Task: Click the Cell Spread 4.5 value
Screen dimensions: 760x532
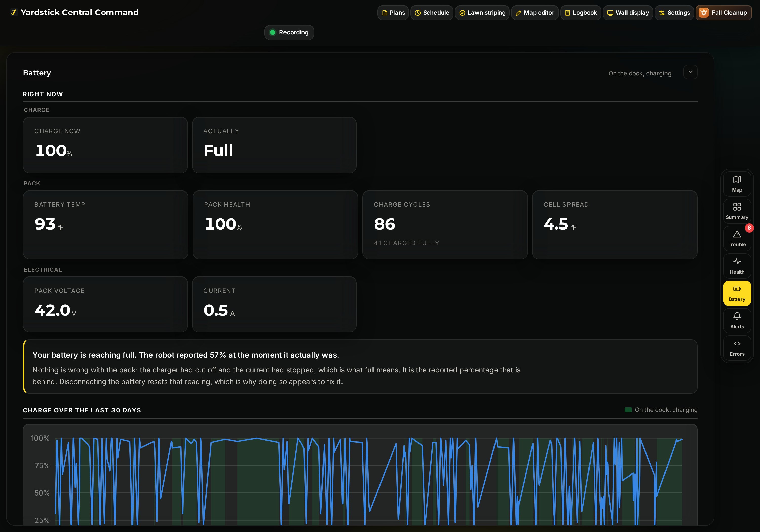Action: coord(556,224)
